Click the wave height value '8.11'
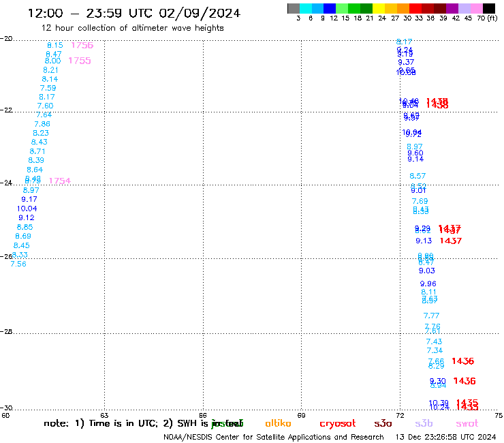 429,292
